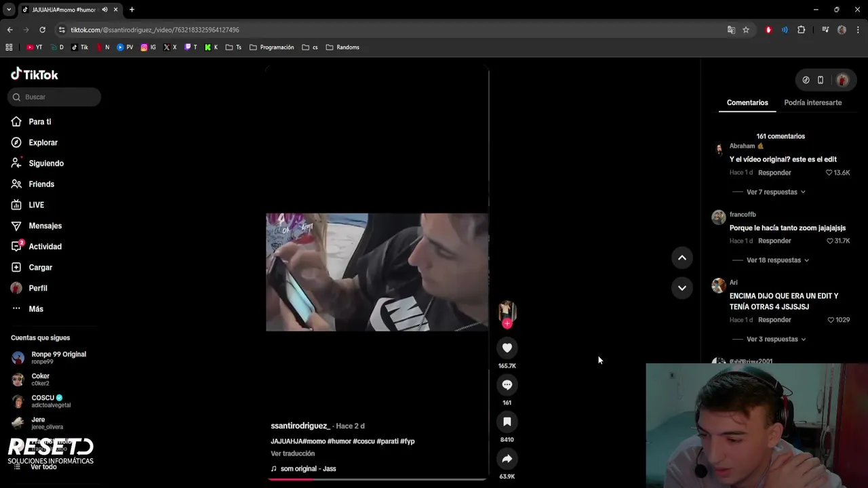This screenshot has height=488, width=868.
Task: Follow creator with the red plus badge
Action: pos(507,324)
